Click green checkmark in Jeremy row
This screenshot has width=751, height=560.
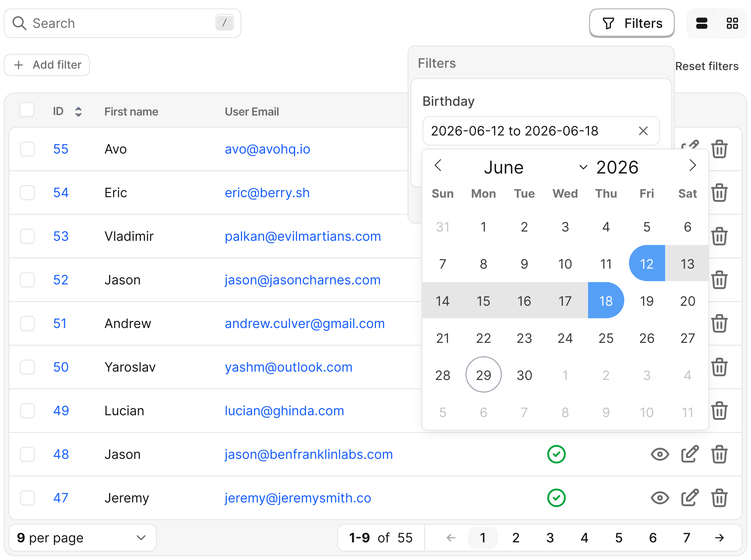pos(556,498)
